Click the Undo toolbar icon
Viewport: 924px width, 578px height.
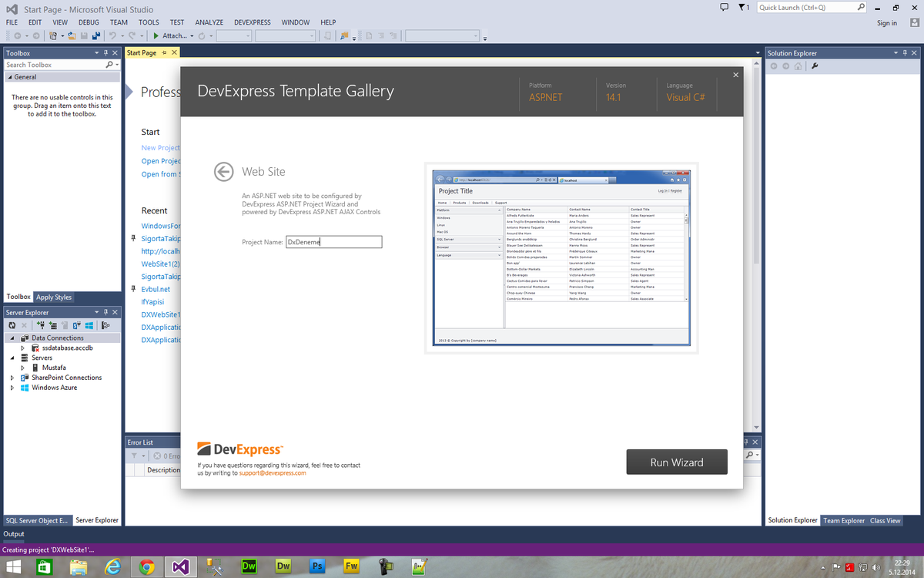[x=113, y=35]
